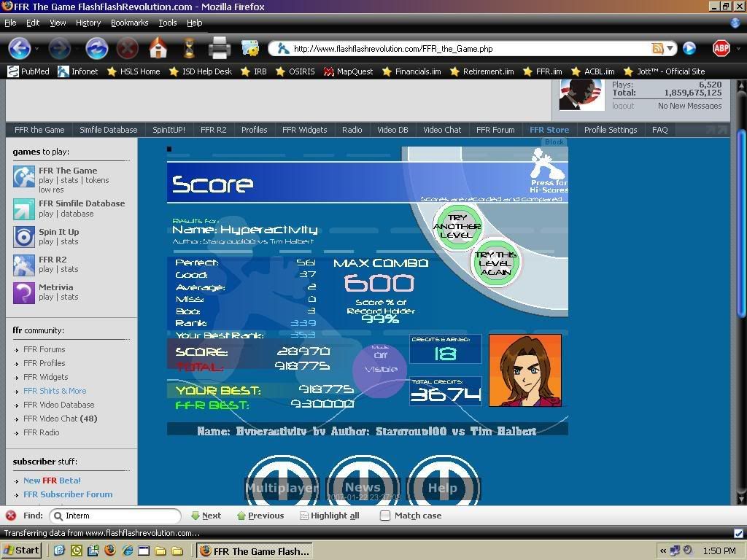
Task: Expand hidden system tray icons
Action: tap(663, 551)
